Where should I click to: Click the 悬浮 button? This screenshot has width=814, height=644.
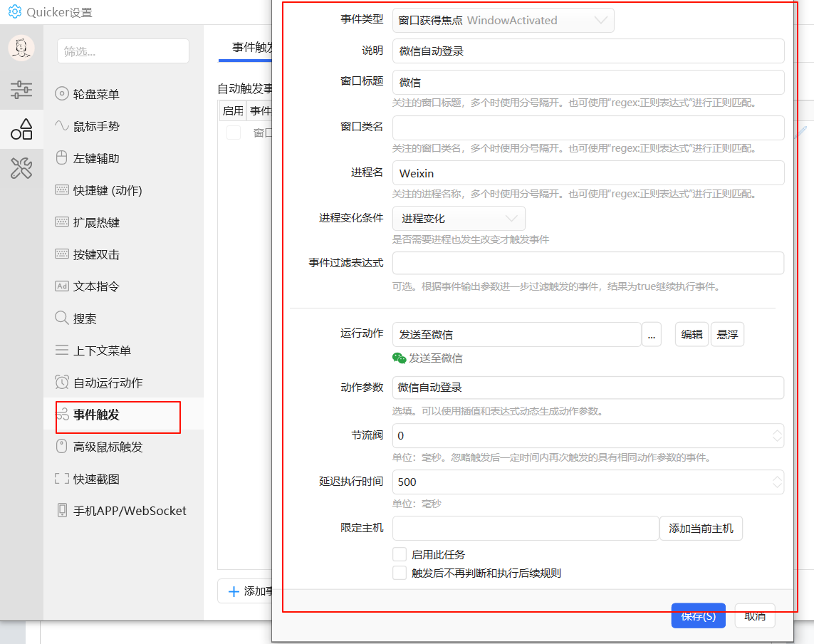(x=727, y=334)
